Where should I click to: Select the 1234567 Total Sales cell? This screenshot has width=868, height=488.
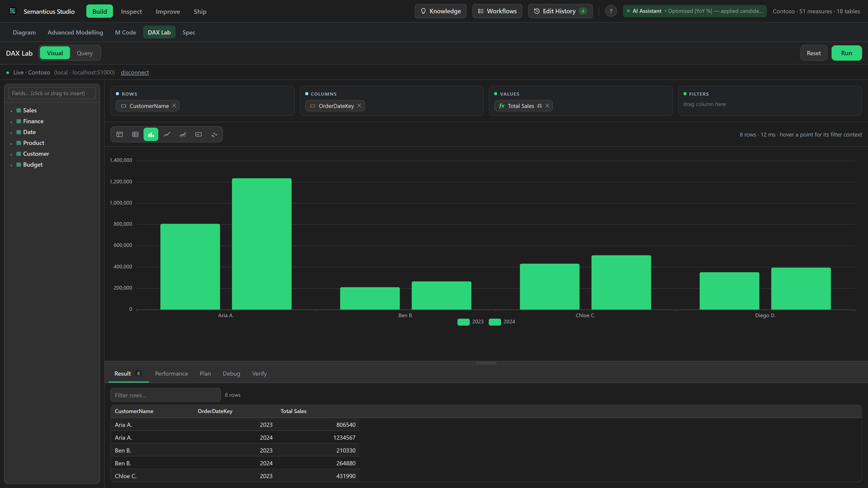pyautogui.click(x=318, y=437)
